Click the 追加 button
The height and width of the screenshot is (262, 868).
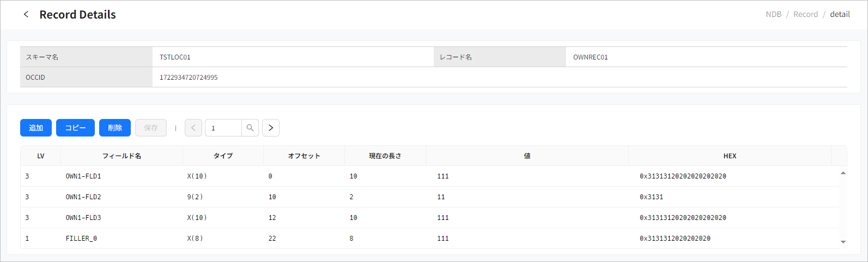pos(36,128)
